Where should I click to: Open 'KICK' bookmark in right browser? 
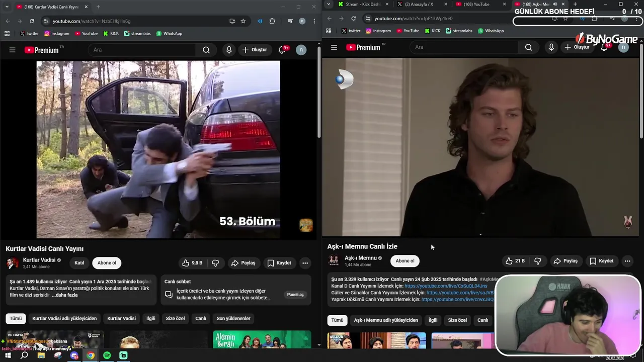point(432,31)
